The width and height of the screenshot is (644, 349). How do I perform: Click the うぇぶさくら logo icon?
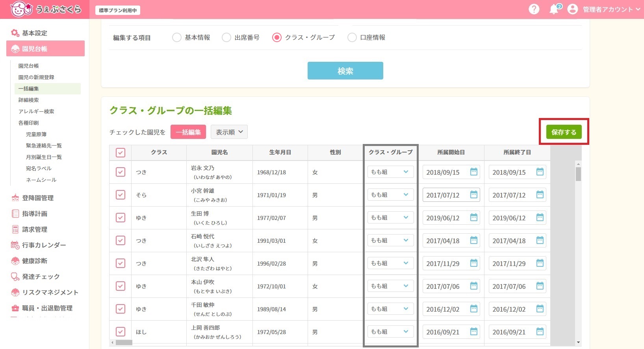[x=21, y=9]
